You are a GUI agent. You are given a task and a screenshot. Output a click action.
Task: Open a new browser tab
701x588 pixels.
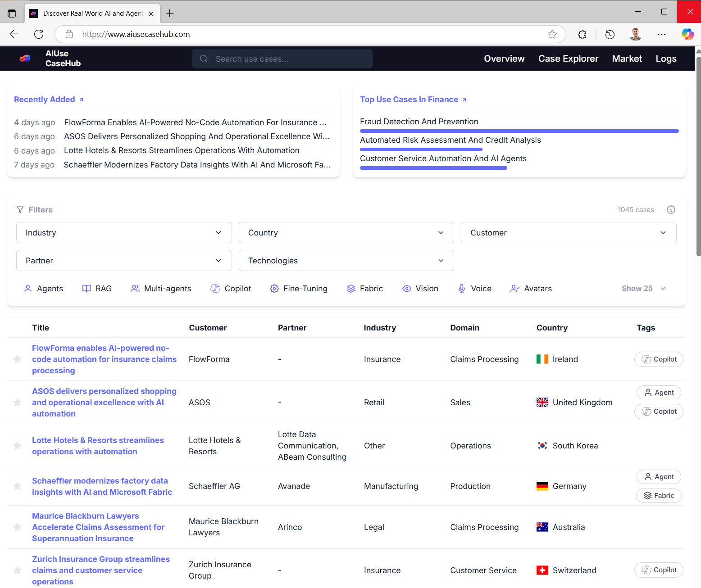170,14
